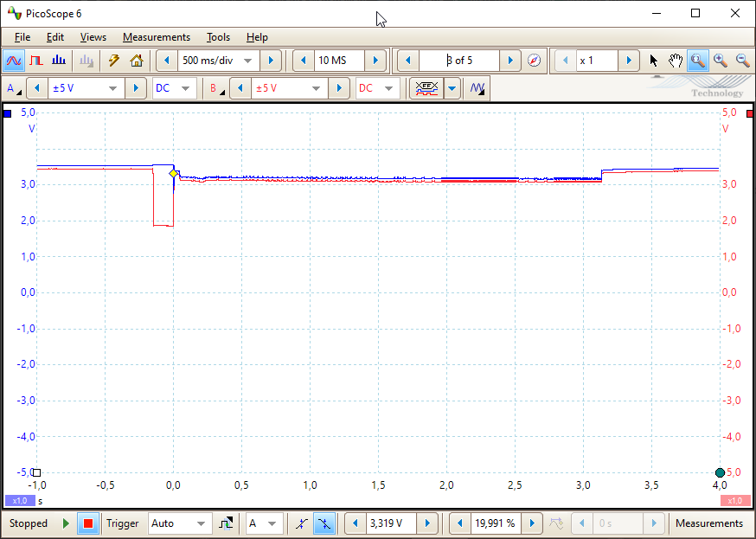Decrease Channel B input range
Screen dimensions: 756x539
240,89
